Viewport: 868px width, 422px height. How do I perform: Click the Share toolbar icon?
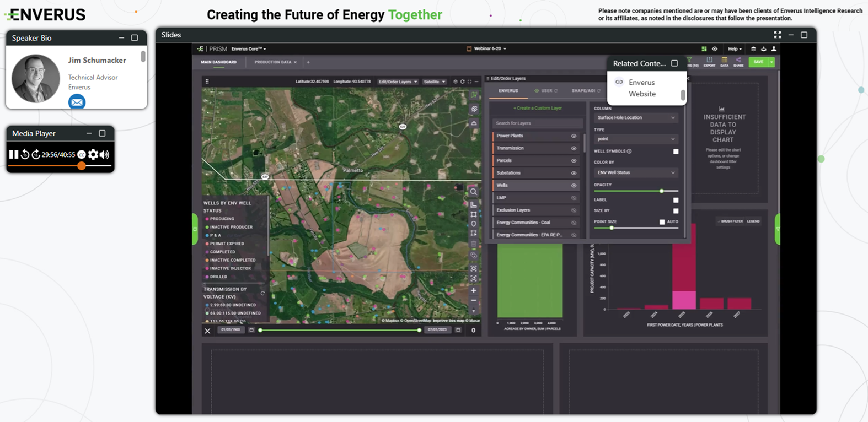click(x=738, y=62)
